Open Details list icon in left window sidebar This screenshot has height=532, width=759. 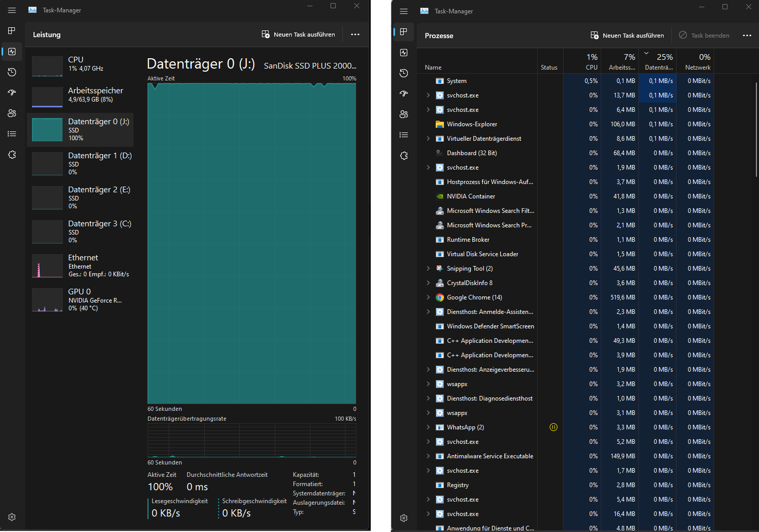(x=12, y=134)
